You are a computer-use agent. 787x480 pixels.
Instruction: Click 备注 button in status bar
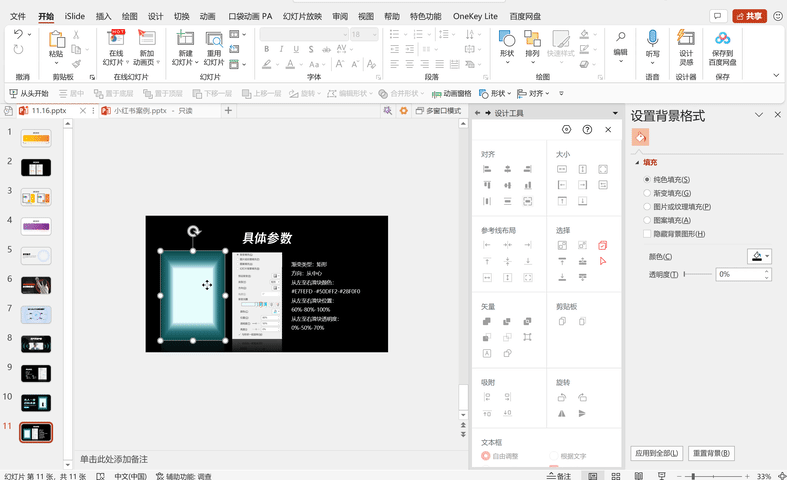click(559, 475)
